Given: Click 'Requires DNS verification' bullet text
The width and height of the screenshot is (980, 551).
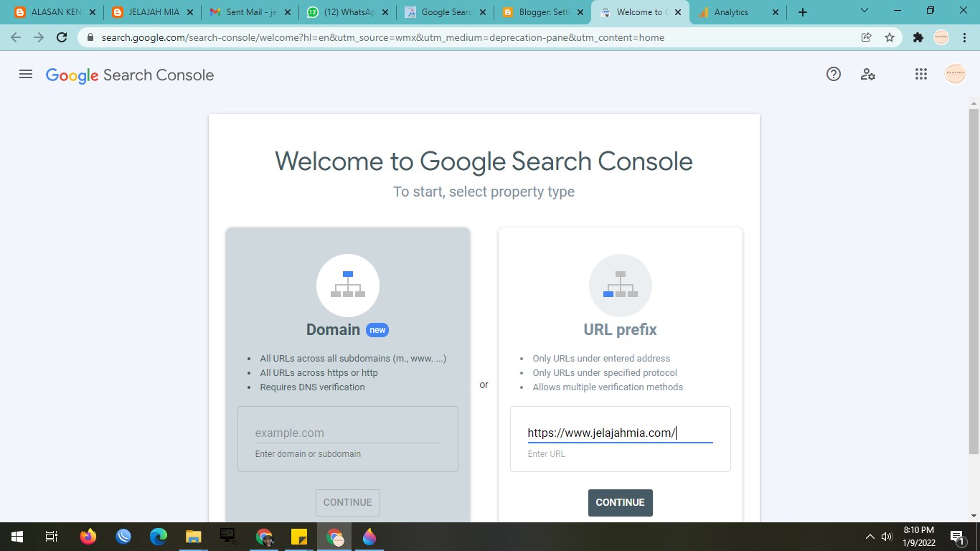Looking at the screenshot, I should tap(312, 387).
